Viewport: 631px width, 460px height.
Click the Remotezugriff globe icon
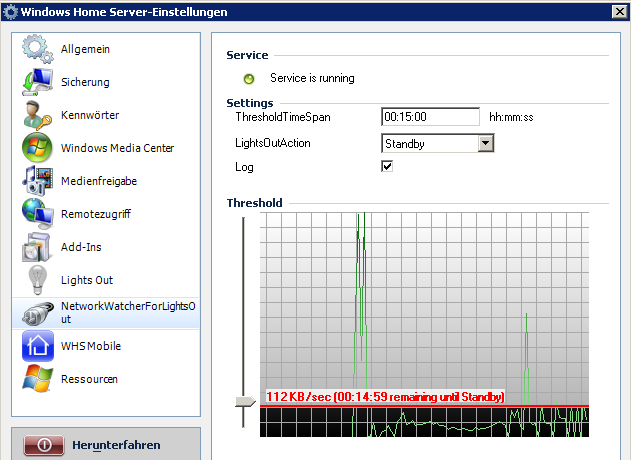click(x=38, y=214)
